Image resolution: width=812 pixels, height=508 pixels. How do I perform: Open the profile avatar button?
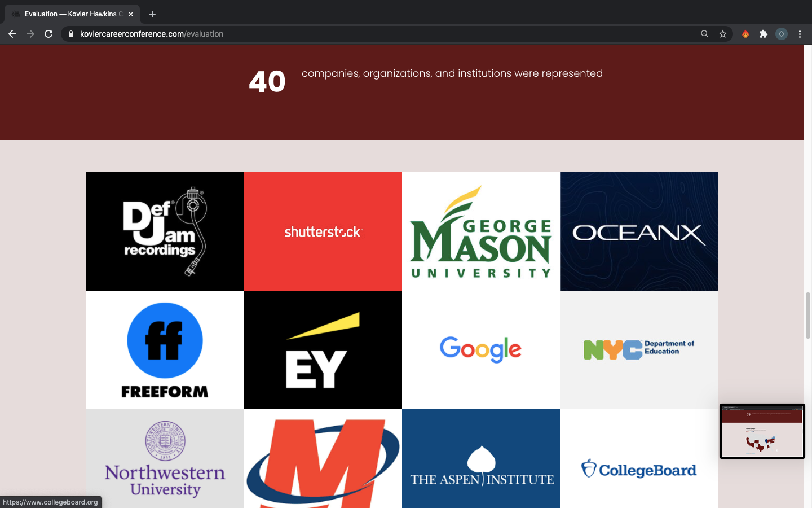point(782,34)
